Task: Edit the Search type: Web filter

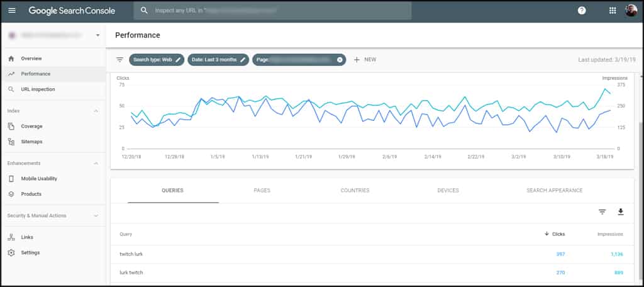Action: [x=157, y=60]
